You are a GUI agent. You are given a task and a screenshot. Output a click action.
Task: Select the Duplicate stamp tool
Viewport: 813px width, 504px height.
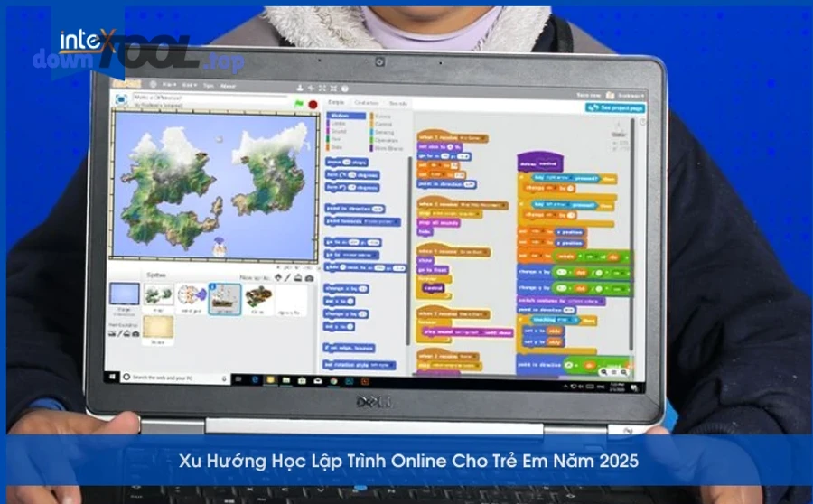(x=300, y=89)
